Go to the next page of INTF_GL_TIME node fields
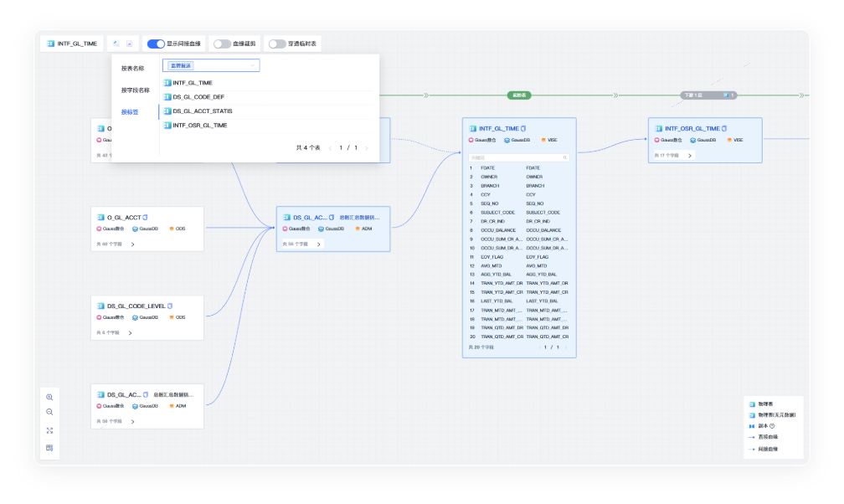Image resolution: width=844 pixels, height=504 pixels. [566, 347]
